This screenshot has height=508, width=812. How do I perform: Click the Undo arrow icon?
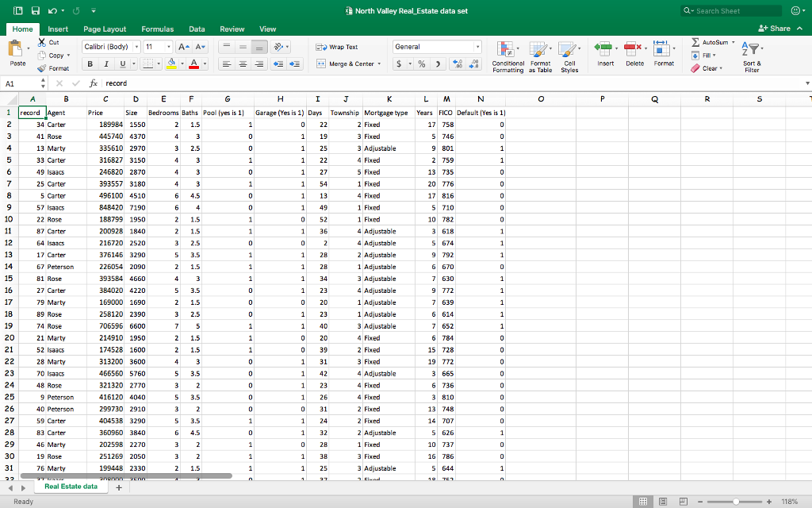pos(52,10)
